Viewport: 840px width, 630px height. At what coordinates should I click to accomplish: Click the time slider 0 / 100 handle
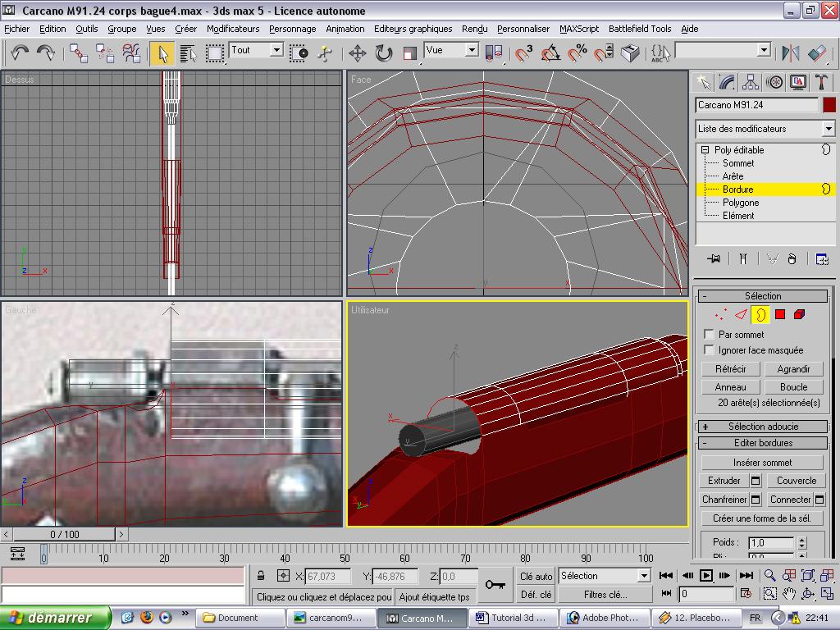coord(64,534)
